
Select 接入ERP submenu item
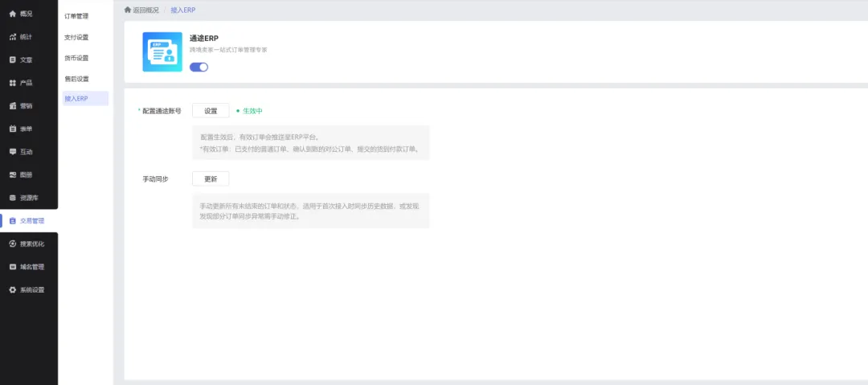pyautogui.click(x=85, y=99)
